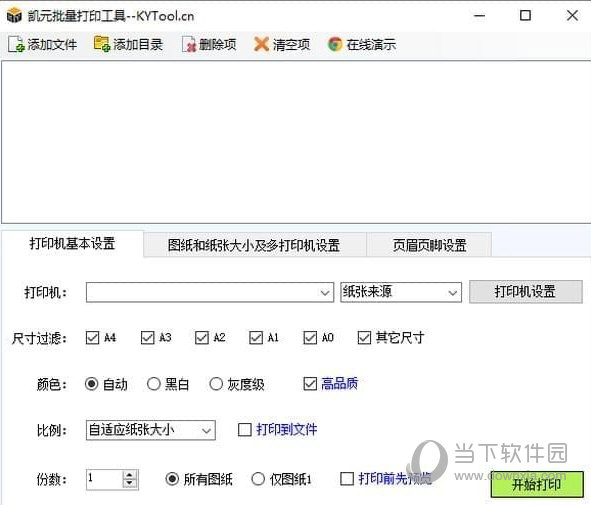Click the Add Directory (添加目录) folder icon
Image resolution: width=591 pixels, height=505 pixels.
point(102,44)
